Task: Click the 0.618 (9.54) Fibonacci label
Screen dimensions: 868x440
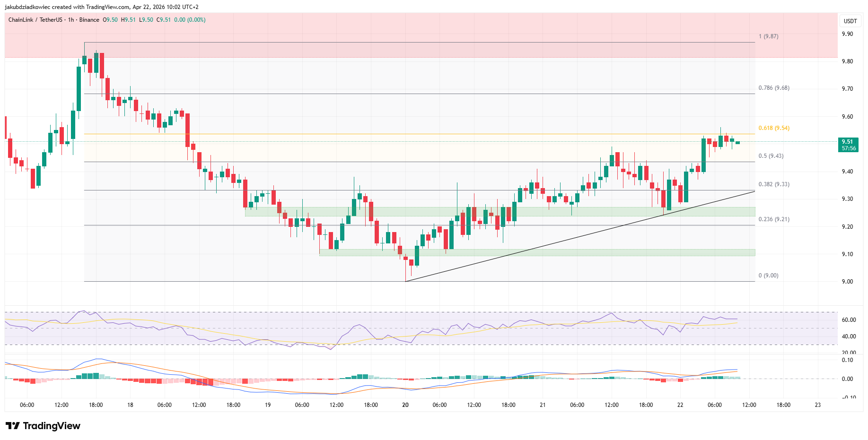Action: click(773, 128)
